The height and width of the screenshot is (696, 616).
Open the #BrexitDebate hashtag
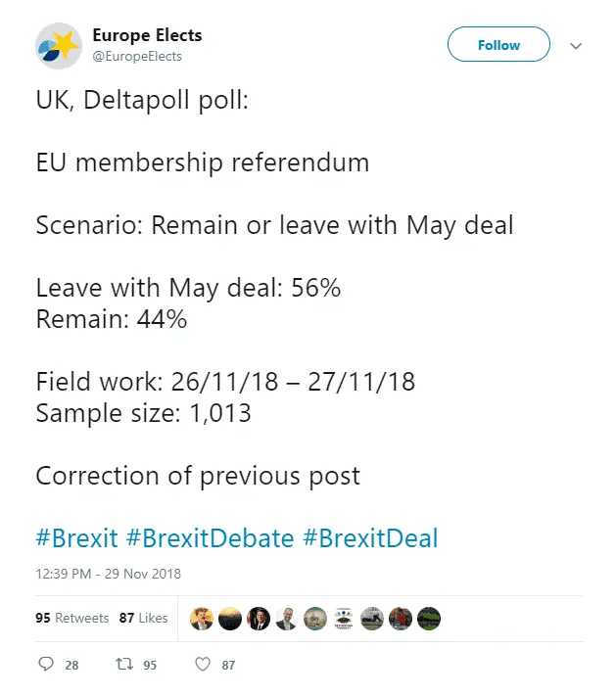point(211,537)
